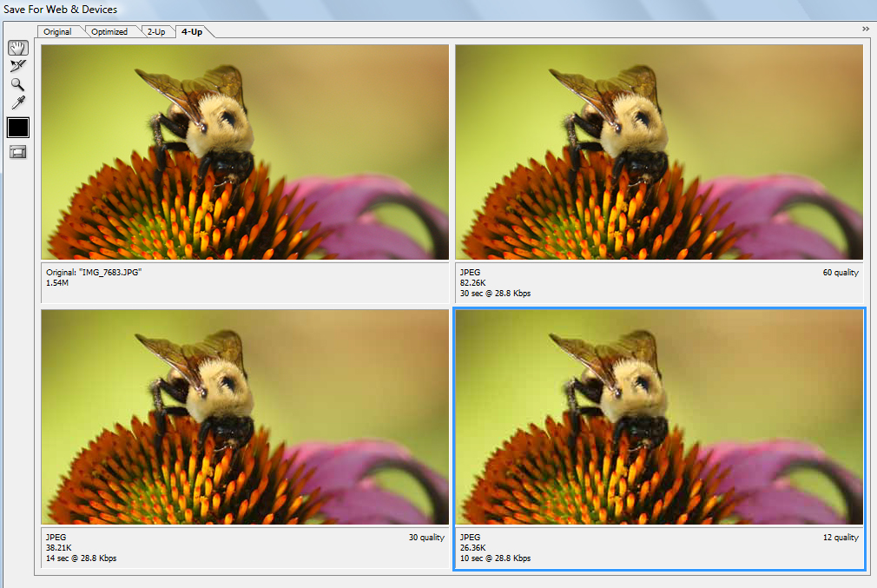Open the black eyedropper color swatch
Image resolution: width=877 pixels, height=588 pixels.
[18, 128]
